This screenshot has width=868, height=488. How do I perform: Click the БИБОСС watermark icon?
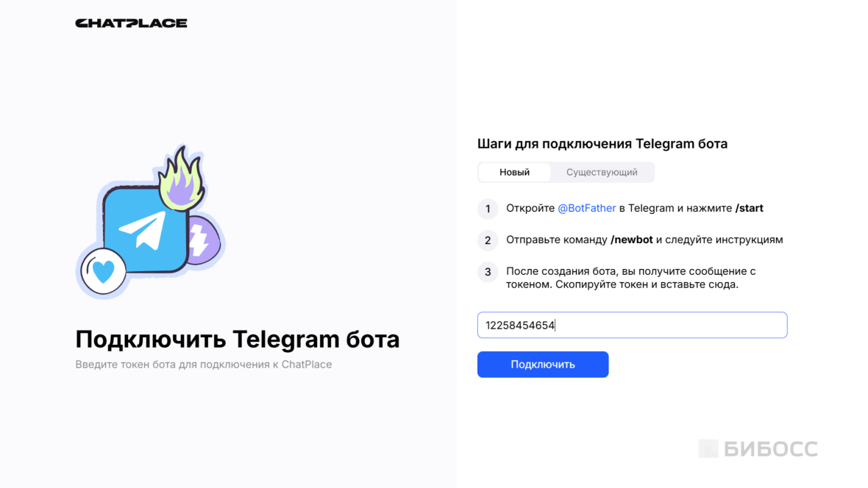pyautogui.click(x=708, y=448)
